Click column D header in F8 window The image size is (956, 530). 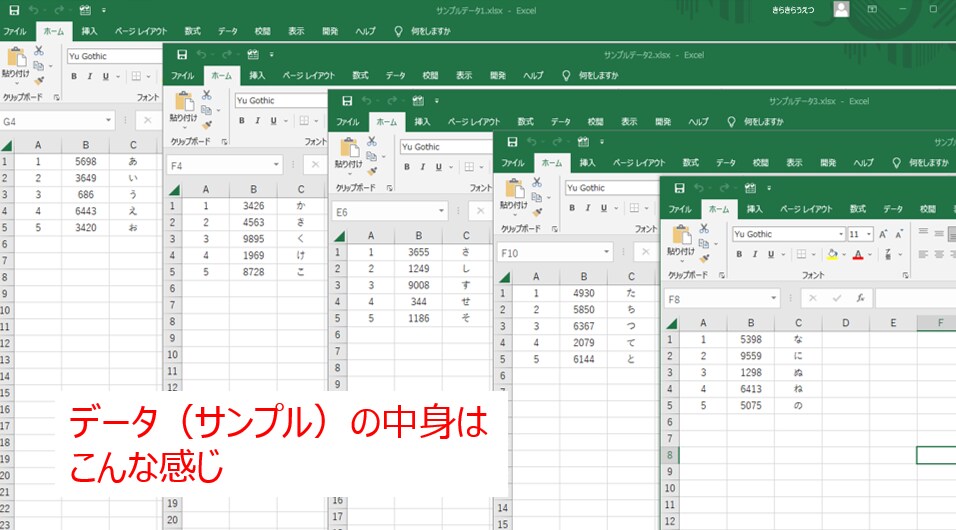pos(846,323)
